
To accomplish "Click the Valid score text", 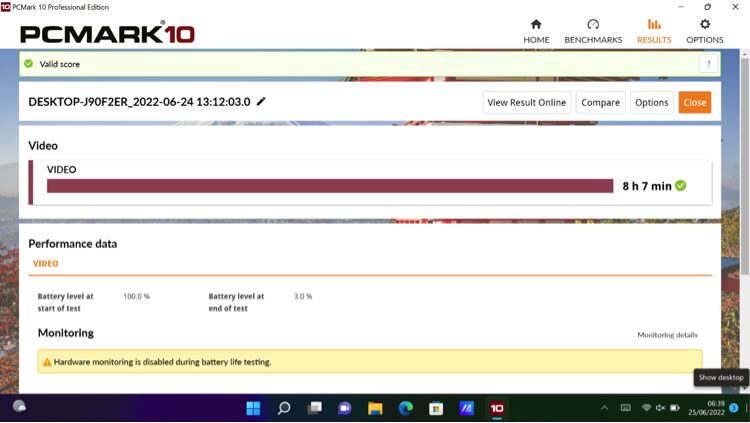I will (59, 64).
